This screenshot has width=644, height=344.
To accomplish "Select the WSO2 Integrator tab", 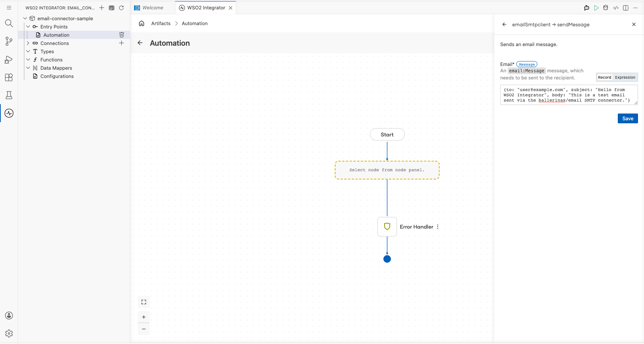I will (206, 7).
